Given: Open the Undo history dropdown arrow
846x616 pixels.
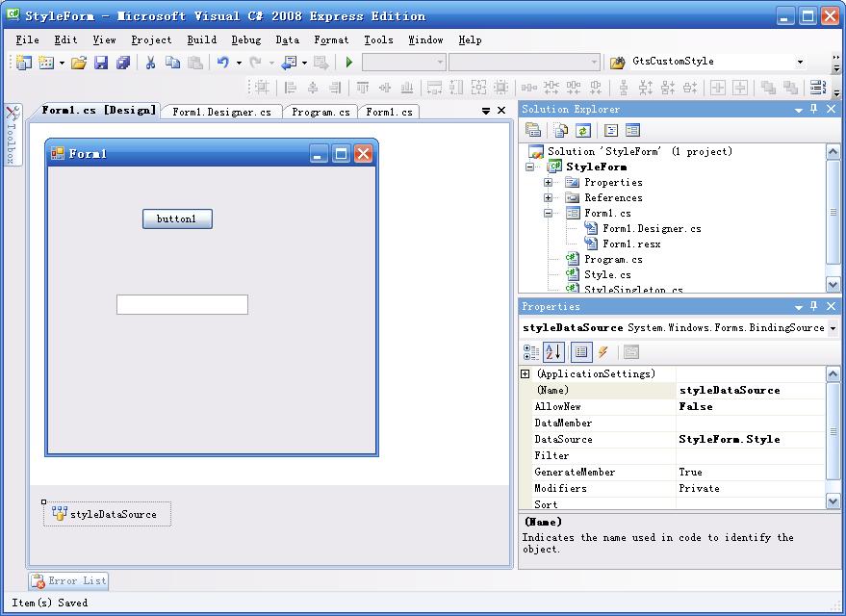Looking at the screenshot, I should (x=239, y=64).
